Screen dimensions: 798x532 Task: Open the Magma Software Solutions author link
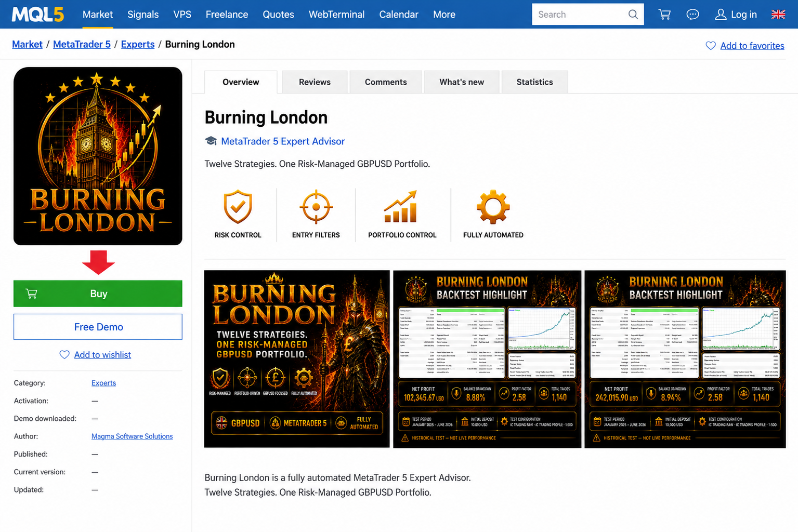[132, 436]
